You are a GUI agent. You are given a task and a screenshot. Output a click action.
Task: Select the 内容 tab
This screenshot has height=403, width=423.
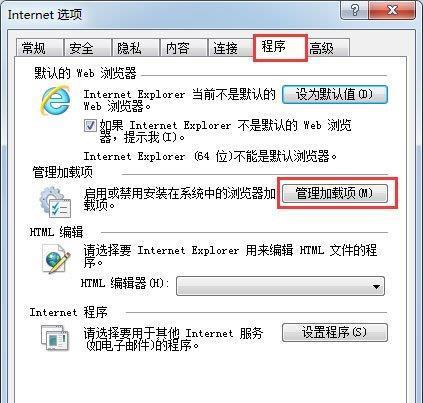(x=183, y=48)
